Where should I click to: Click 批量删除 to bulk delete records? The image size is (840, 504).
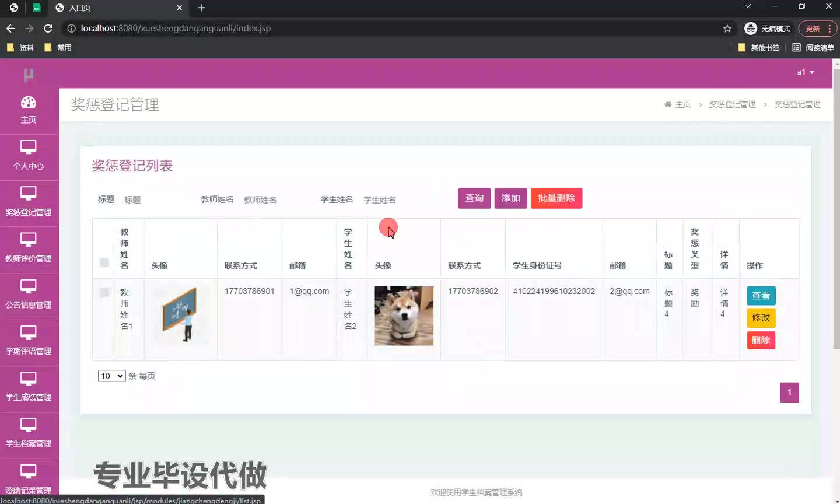coord(556,198)
